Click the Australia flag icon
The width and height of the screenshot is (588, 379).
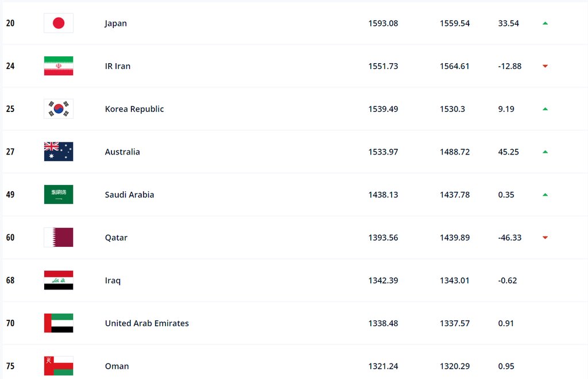tap(59, 152)
